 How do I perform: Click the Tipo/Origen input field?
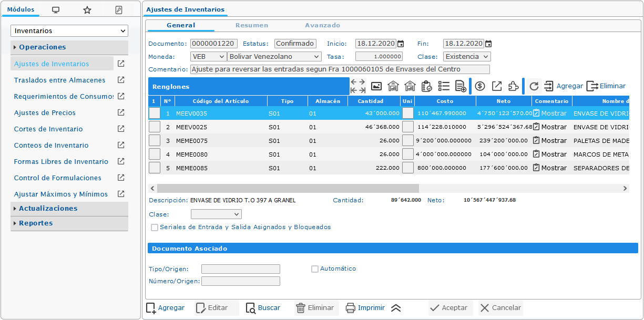coord(241,269)
